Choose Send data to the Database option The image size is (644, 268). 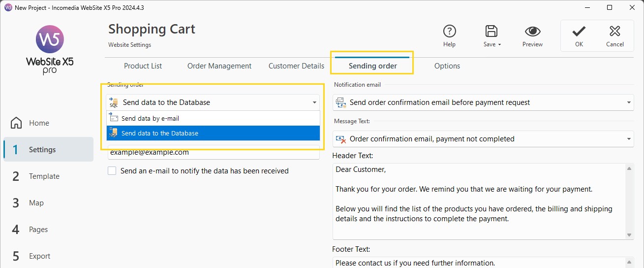[x=213, y=133]
